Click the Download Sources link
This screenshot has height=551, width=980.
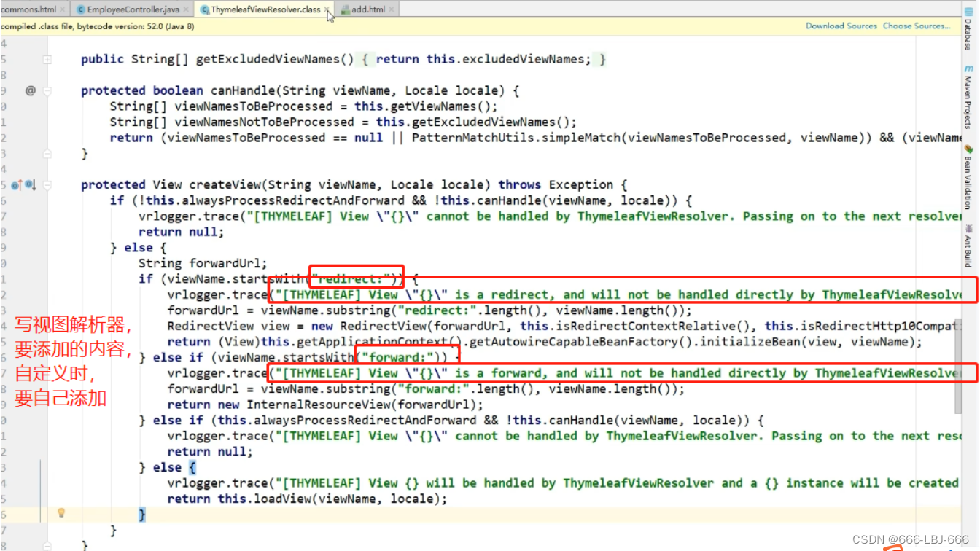(841, 26)
